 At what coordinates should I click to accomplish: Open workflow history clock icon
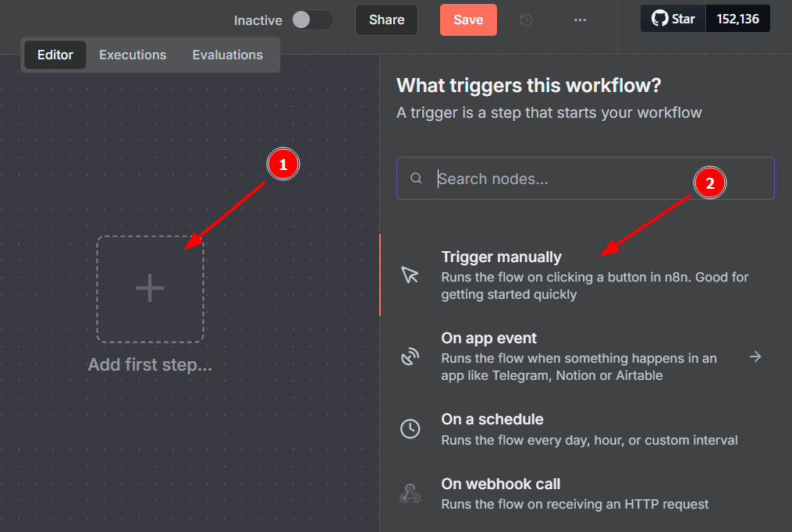(526, 20)
